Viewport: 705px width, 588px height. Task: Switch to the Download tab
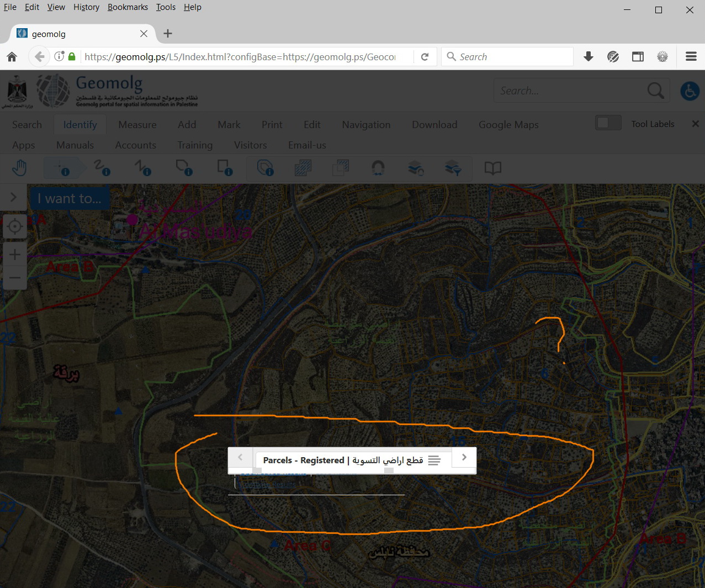coord(434,125)
